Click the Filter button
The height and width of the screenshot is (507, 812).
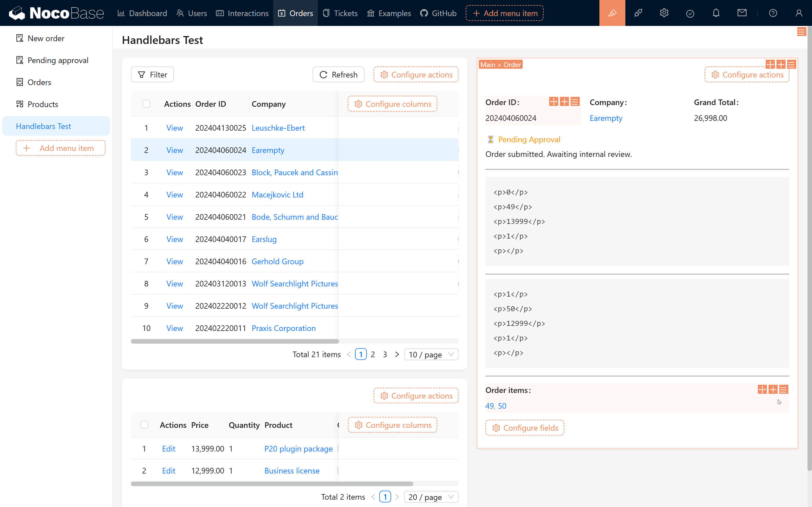(152, 74)
